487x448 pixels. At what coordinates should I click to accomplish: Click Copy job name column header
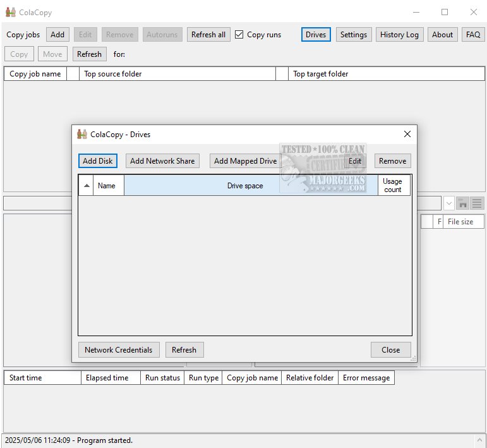pyautogui.click(x=35, y=74)
